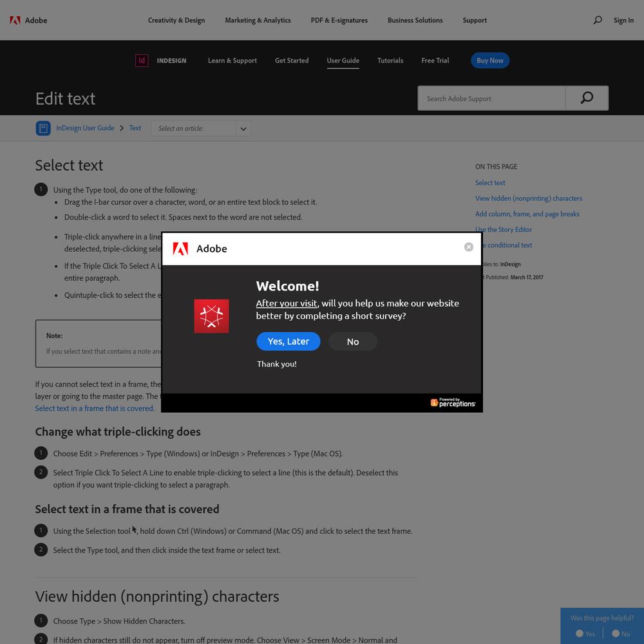Go to Learn & Support tab
Image resolution: width=644 pixels, height=644 pixels.
tap(232, 61)
